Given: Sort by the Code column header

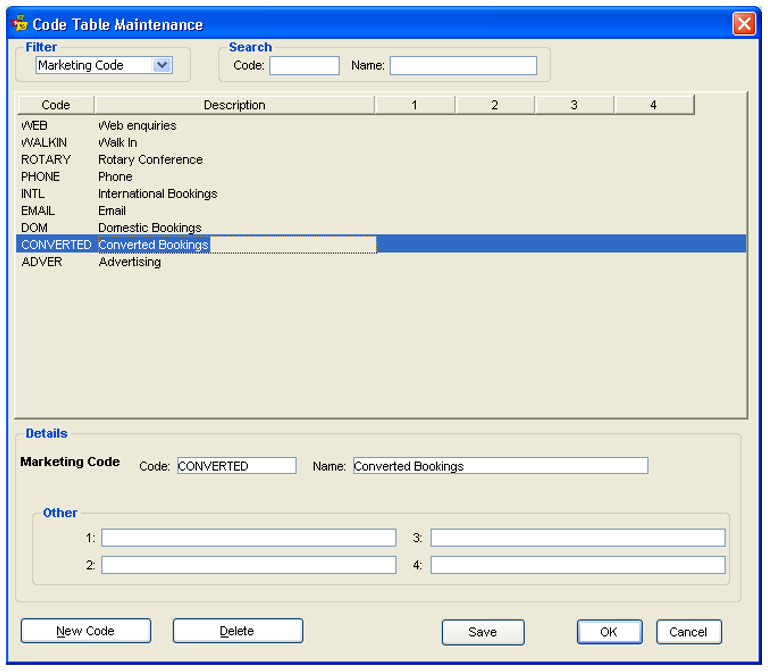Looking at the screenshot, I should tap(56, 105).
